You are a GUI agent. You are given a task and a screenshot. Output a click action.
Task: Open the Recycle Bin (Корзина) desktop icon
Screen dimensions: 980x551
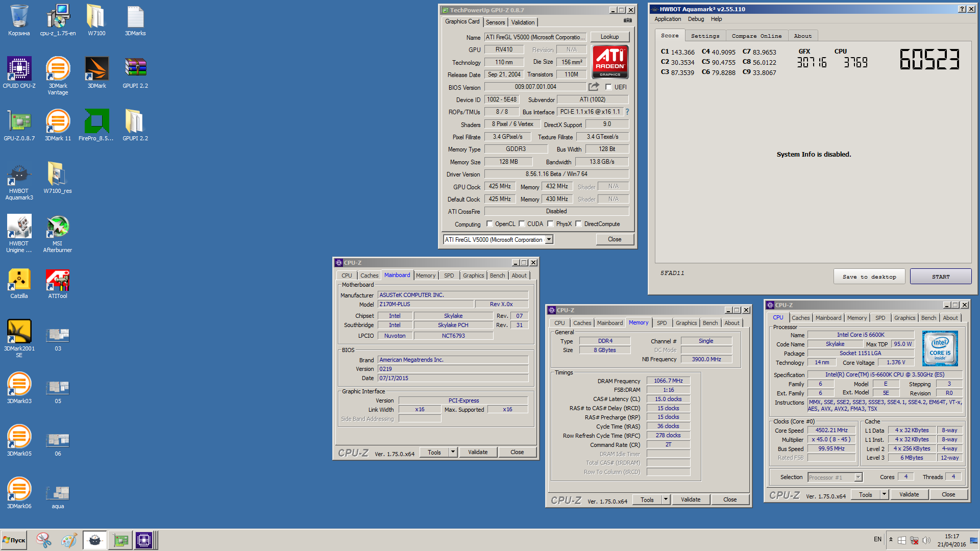pyautogui.click(x=19, y=20)
